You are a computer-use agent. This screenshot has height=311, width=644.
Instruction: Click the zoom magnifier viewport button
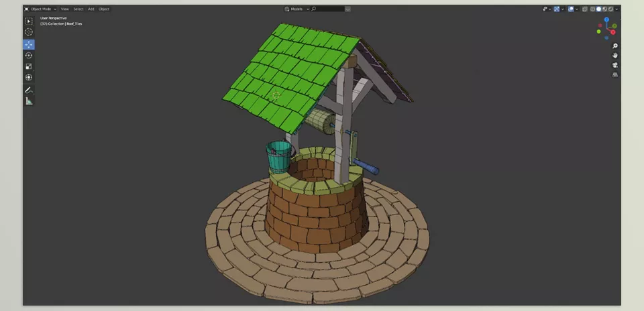pyautogui.click(x=615, y=46)
